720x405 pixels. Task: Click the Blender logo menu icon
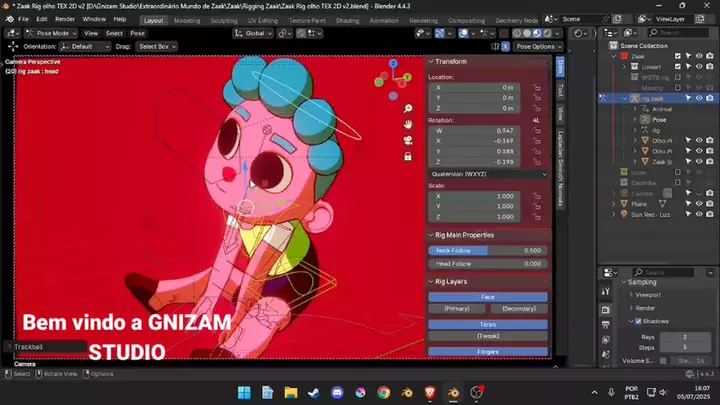click(10, 19)
